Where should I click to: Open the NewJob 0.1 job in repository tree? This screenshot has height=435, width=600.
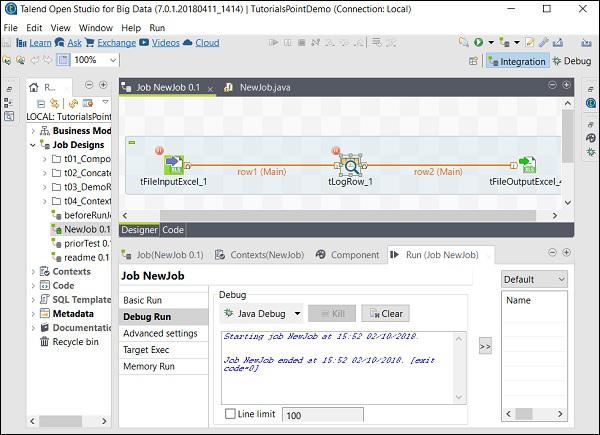tap(86, 230)
